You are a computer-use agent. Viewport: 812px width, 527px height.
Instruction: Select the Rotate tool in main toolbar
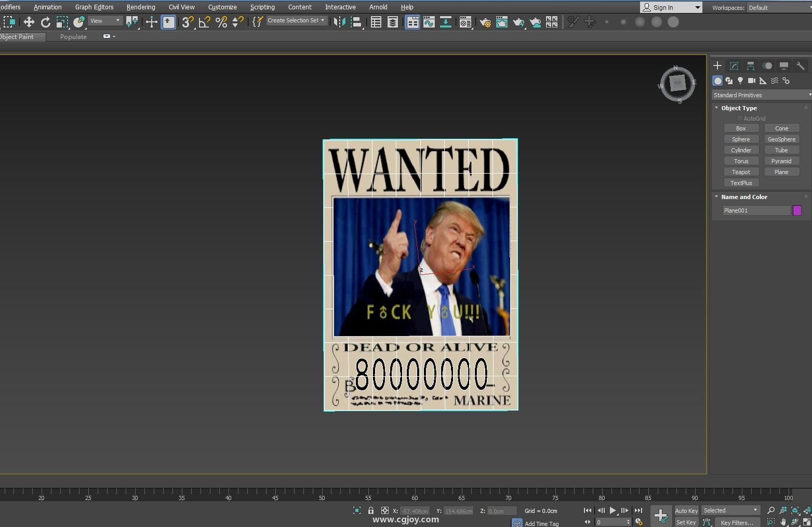pos(46,22)
